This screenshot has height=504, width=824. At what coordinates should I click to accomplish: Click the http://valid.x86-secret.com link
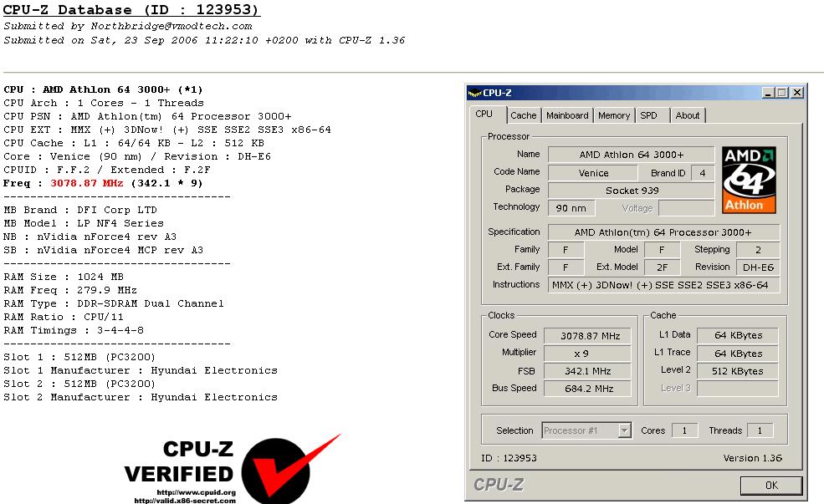coord(185,501)
